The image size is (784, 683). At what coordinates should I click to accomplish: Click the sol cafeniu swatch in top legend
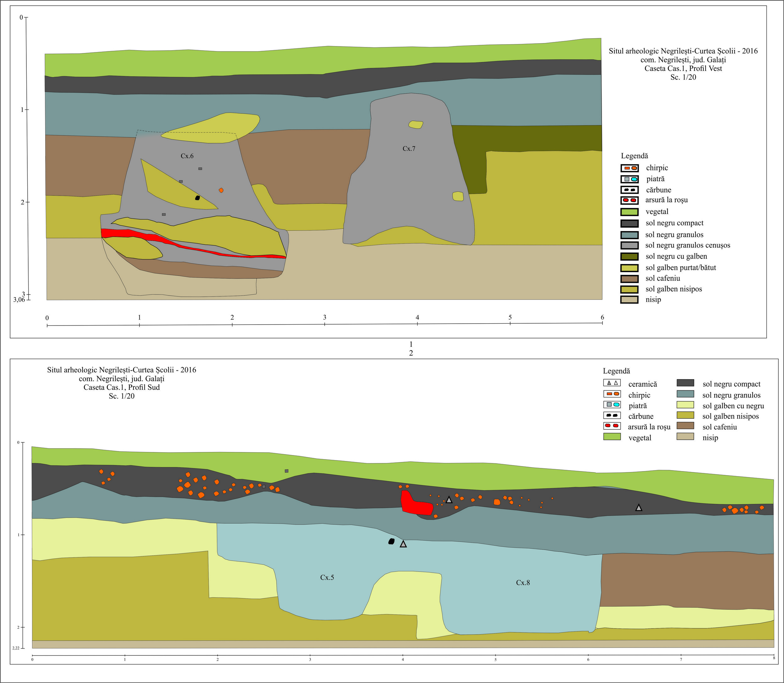pyautogui.click(x=629, y=279)
